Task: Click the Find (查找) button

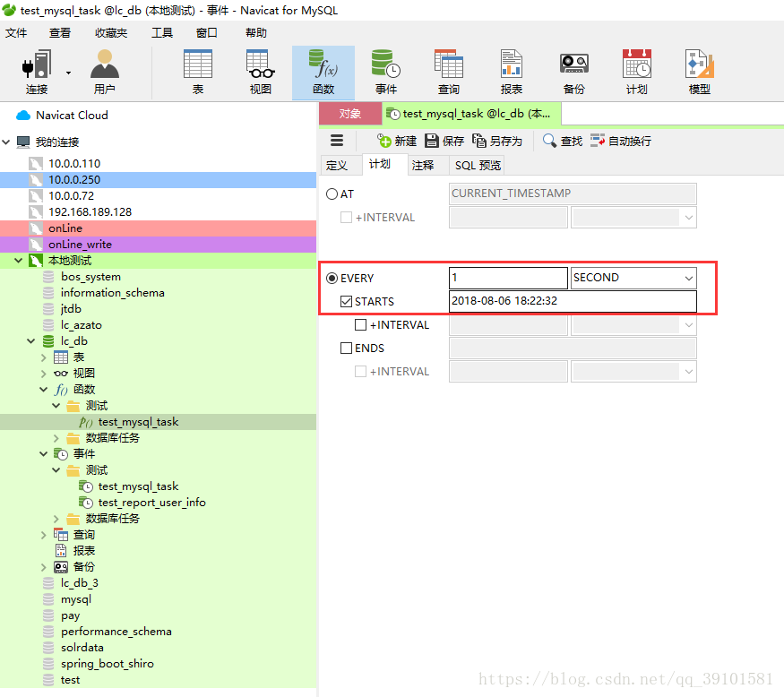Action: click(563, 141)
